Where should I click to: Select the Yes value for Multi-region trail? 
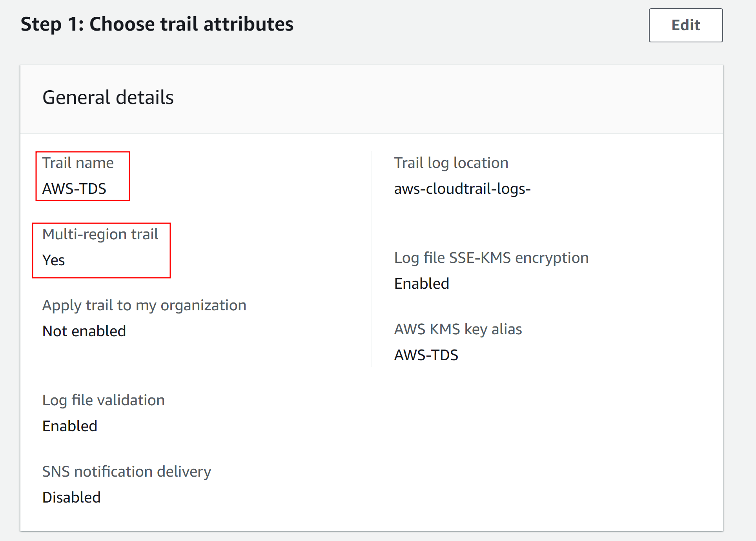pyautogui.click(x=53, y=260)
